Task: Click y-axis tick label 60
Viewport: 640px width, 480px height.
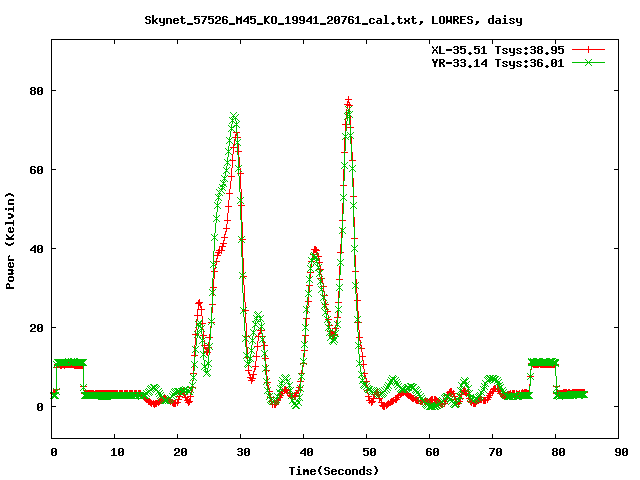Action: tap(36, 170)
